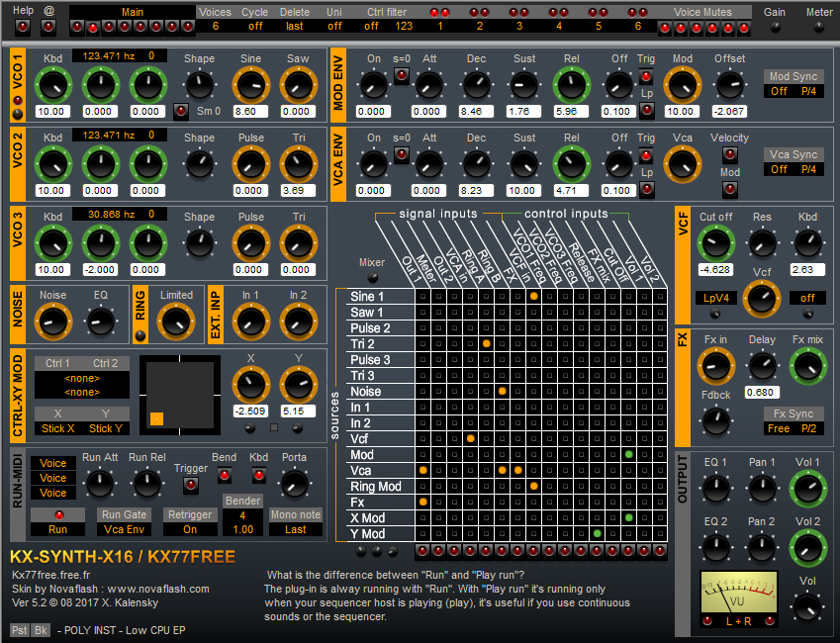Click the VCO 1 Kbd knob
840x643 pixels.
tap(53, 85)
